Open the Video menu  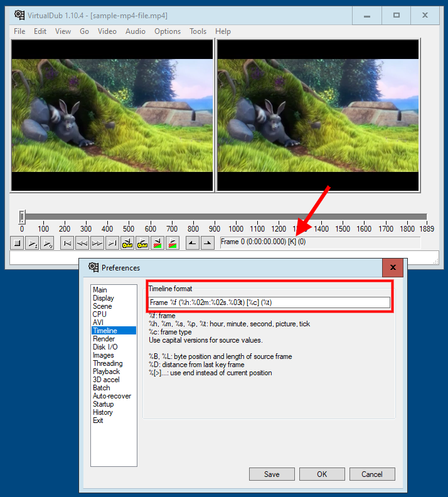(107, 31)
